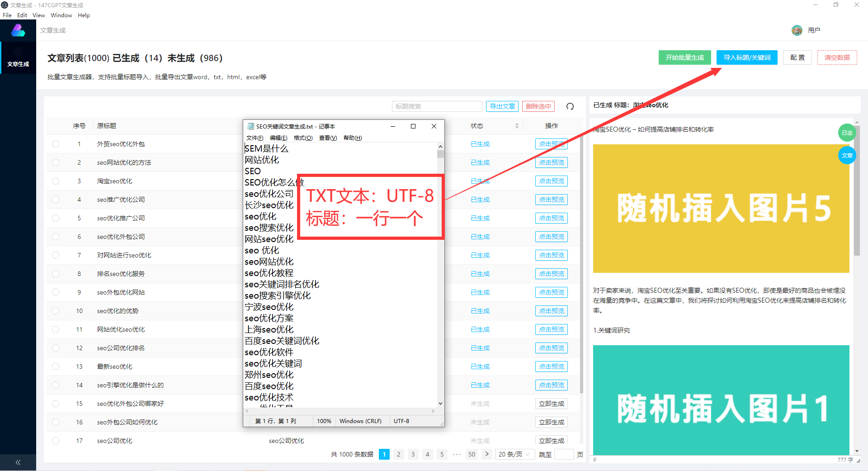This screenshot has height=471, width=868.
Task: Open the 查看(V) menu in Notepad
Action: pos(328,138)
